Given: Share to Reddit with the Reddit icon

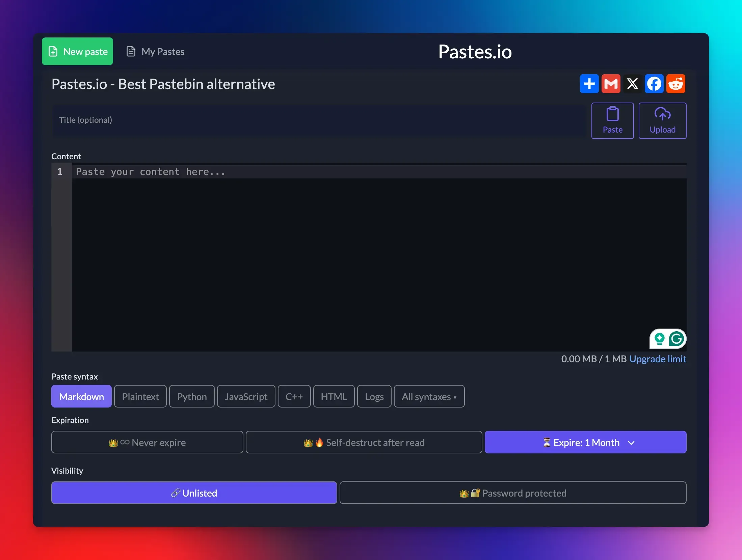Looking at the screenshot, I should point(676,83).
